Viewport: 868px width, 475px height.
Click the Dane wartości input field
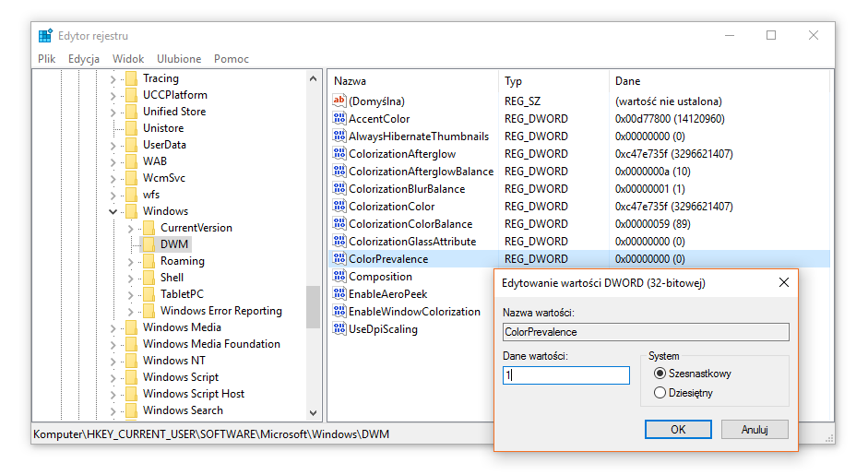click(x=565, y=374)
